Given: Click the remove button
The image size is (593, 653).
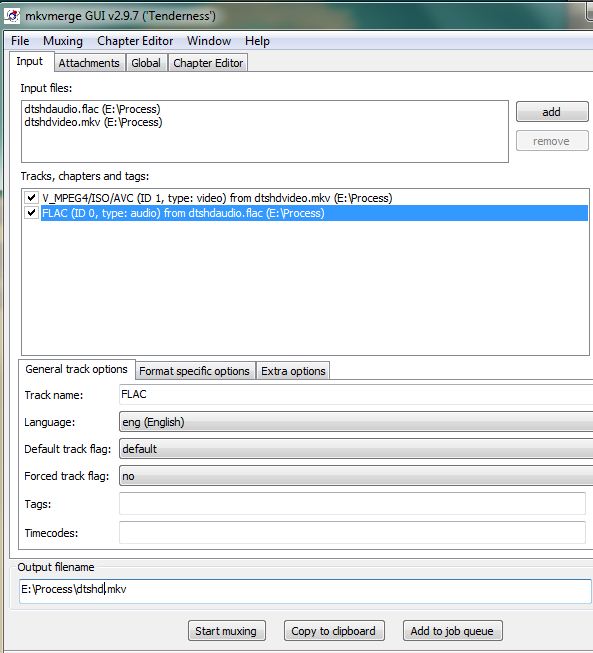Looking at the screenshot, I should [552, 141].
